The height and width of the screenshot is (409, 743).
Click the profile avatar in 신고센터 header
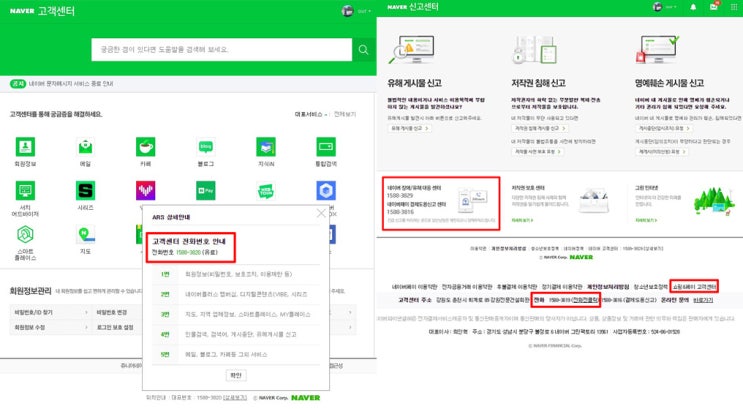pyautogui.click(x=657, y=7)
